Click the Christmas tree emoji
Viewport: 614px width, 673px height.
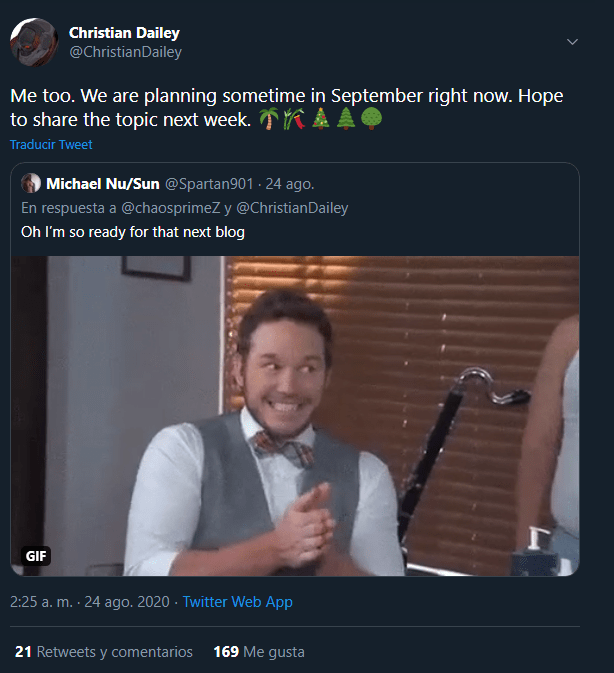(x=321, y=119)
